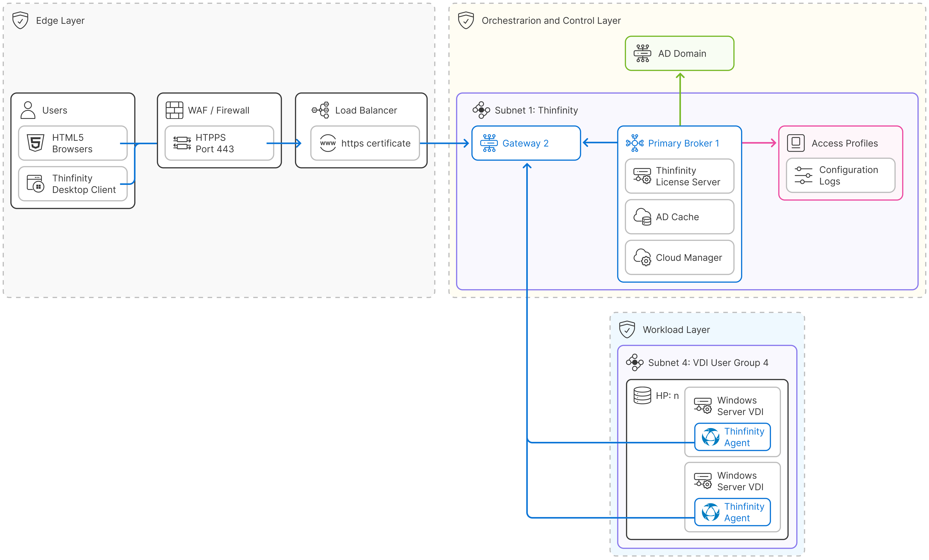
Task: Click the lower Thinfinity Agent logo
Action: point(711,512)
